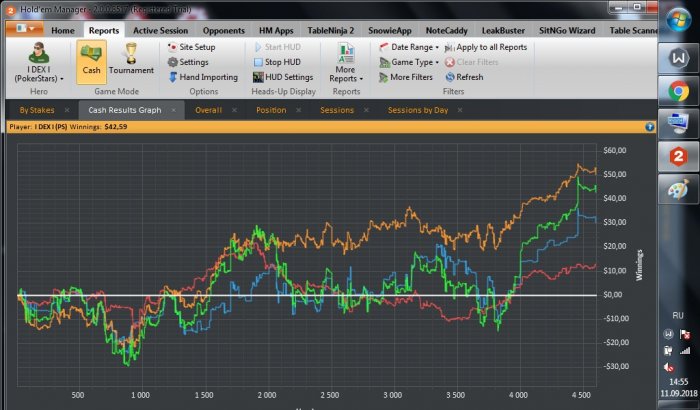
Task: Expand the Date Range filter
Action: 409,47
